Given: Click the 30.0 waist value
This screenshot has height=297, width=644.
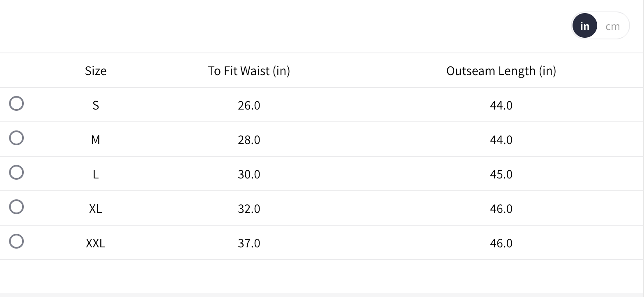Looking at the screenshot, I should click(x=249, y=174).
